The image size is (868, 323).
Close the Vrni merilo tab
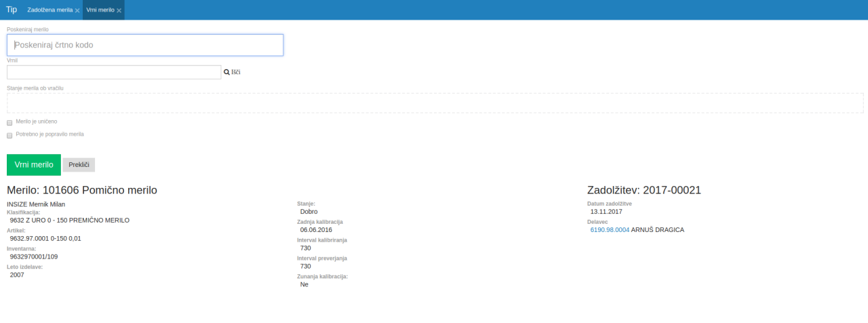click(x=119, y=11)
